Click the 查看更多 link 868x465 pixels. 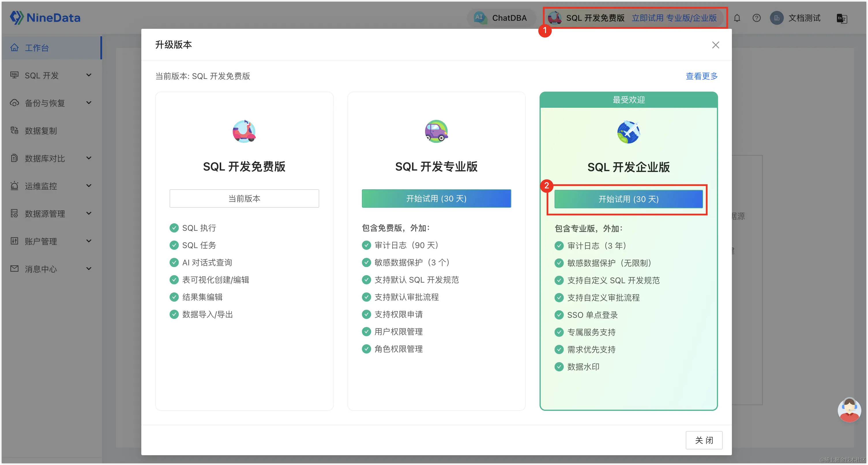click(702, 76)
